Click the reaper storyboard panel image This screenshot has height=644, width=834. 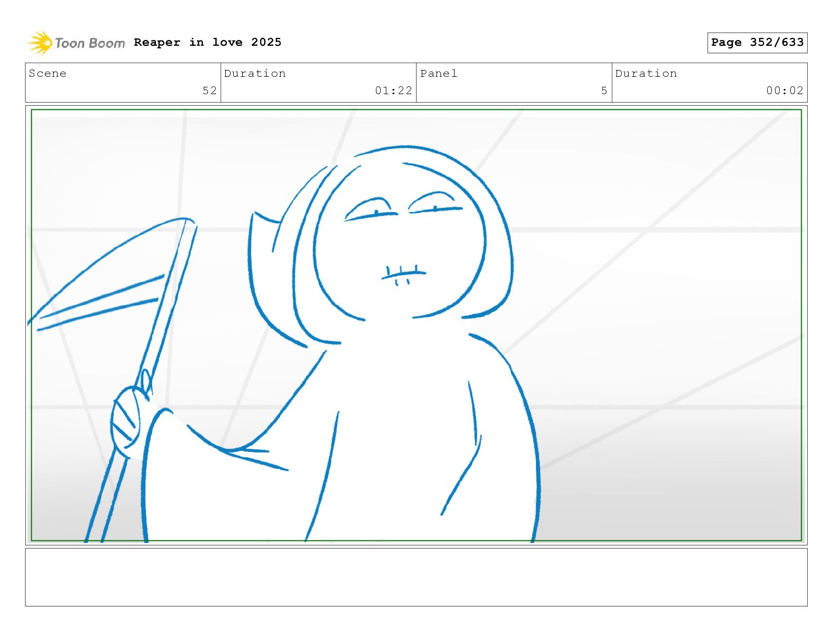(416, 325)
